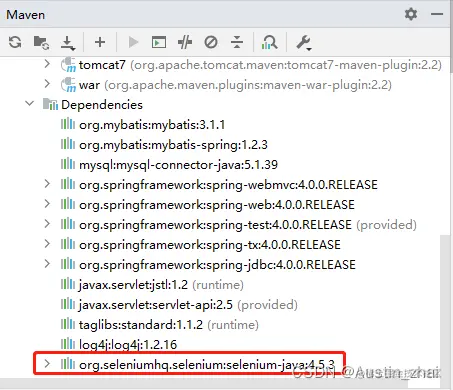Click library icon beside servlet-api:2.5
453x390 pixels.
click(68, 304)
